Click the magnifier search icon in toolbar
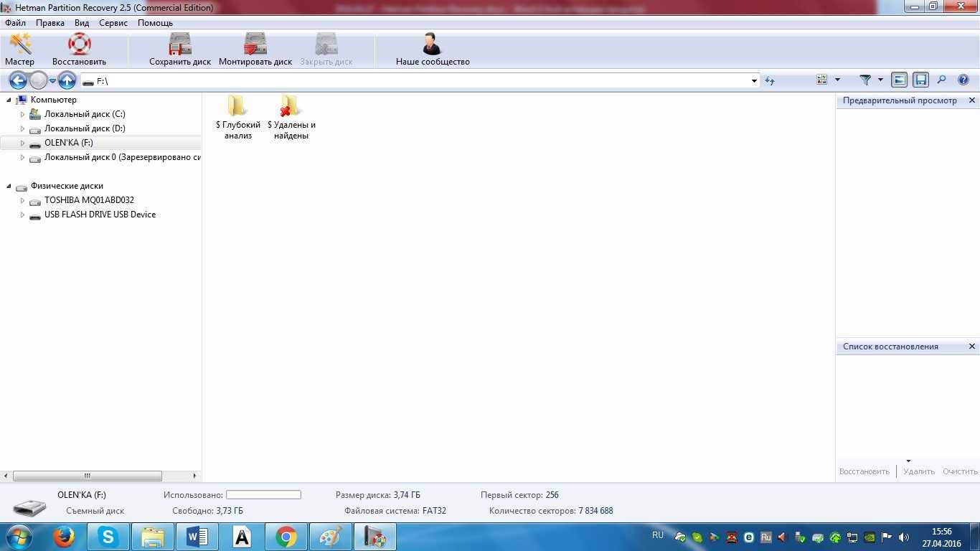The height and width of the screenshot is (551, 980). (942, 80)
